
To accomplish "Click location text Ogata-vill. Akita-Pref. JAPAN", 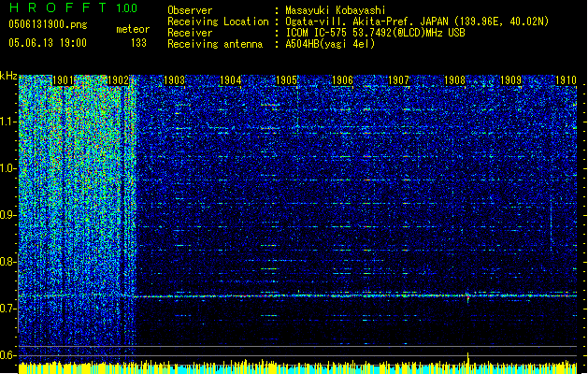I will click(366, 22).
